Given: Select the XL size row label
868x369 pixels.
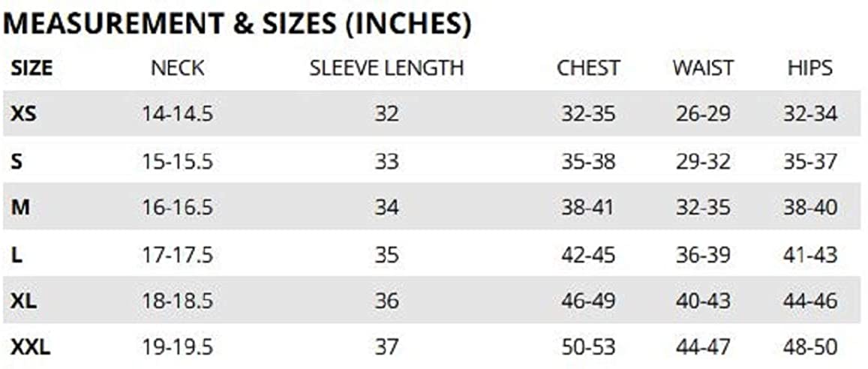Looking at the screenshot, I should tap(24, 301).
